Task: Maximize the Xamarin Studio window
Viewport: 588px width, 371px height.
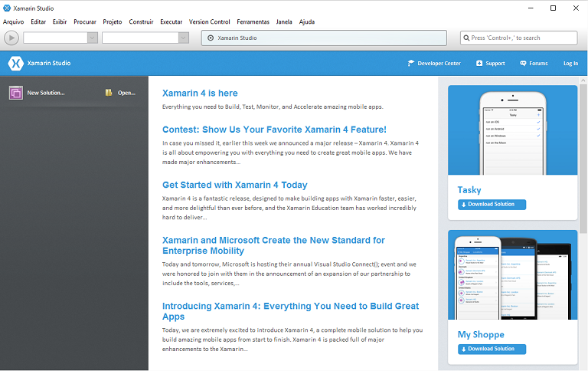Action: (553, 8)
